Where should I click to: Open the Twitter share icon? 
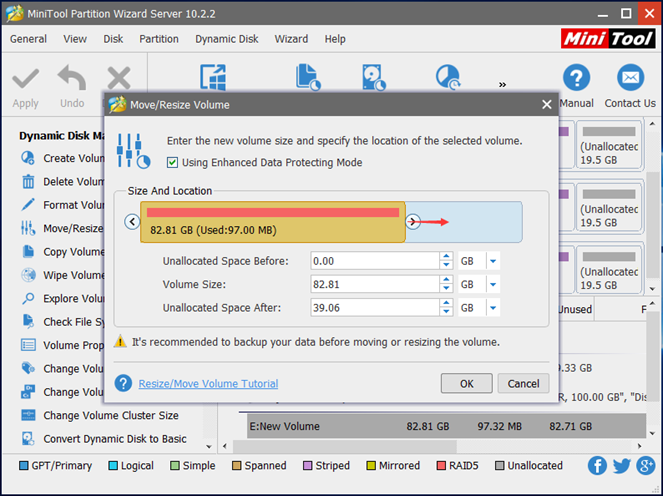621,466
